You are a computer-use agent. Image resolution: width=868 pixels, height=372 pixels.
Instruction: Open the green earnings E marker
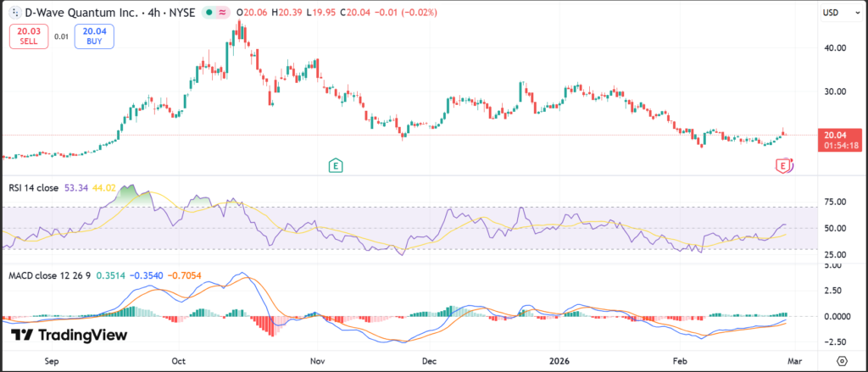[x=337, y=165]
